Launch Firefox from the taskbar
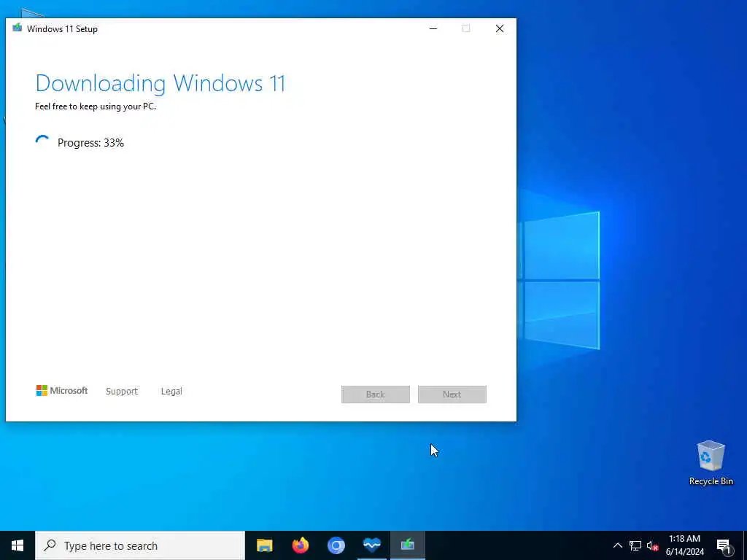 tap(300, 545)
